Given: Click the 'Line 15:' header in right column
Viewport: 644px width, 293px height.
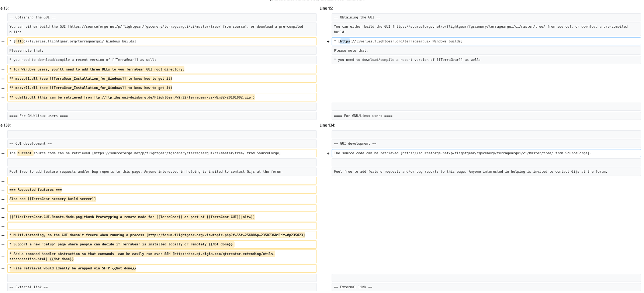Looking at the screenshot, I should (326, 8).
